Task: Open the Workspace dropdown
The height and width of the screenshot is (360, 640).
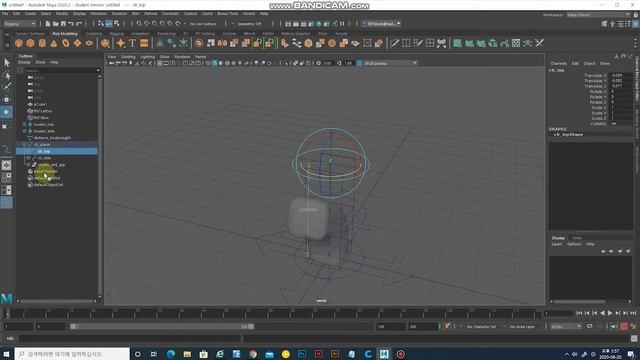Action: pyautogui.click(x=598, y=15)
